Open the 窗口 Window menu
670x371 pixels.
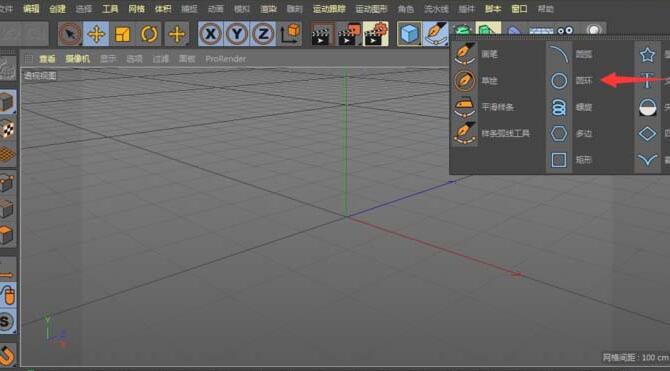pyautogui.click(x=519, y=9)
